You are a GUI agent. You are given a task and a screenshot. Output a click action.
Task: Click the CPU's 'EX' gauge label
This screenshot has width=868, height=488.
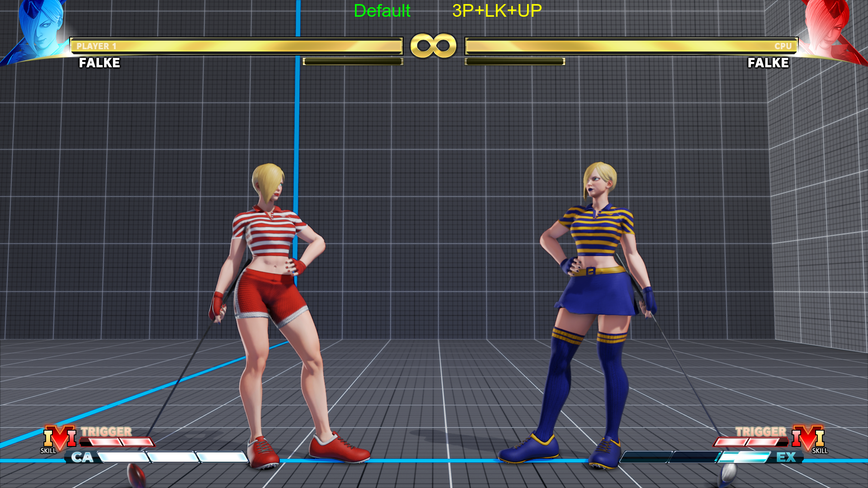[786, 457]
